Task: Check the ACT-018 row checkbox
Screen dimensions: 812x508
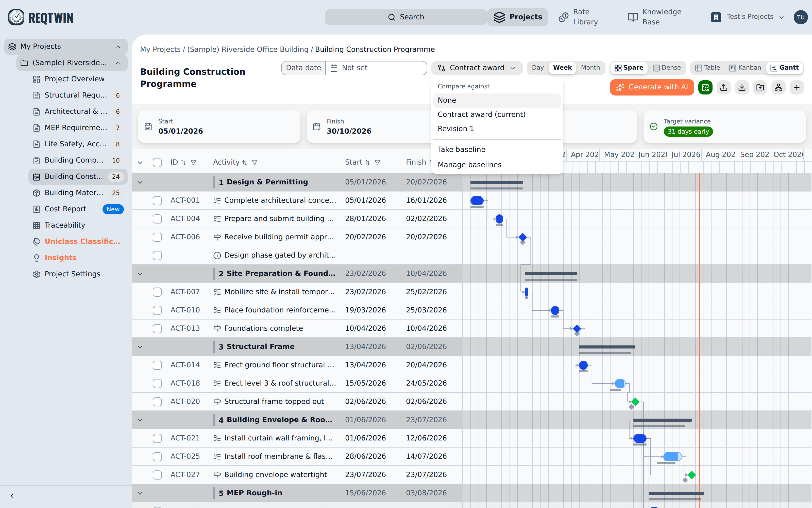Action: 157,383
